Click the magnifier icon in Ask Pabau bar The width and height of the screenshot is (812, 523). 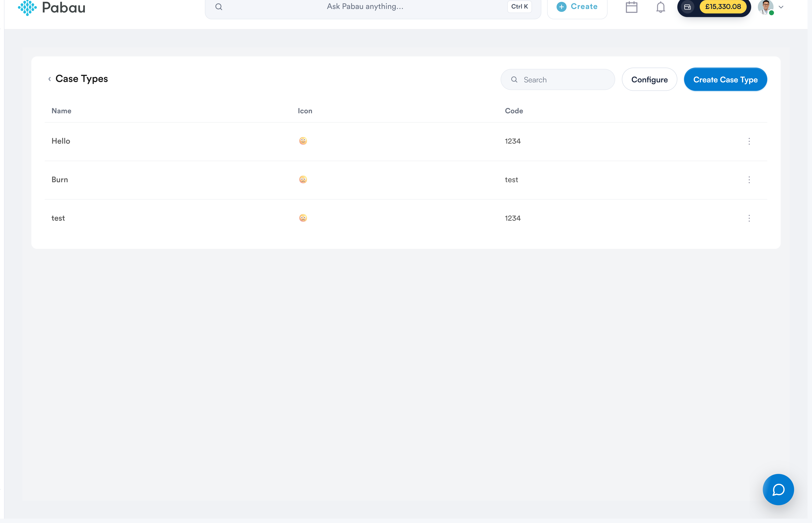click(219, 7)
